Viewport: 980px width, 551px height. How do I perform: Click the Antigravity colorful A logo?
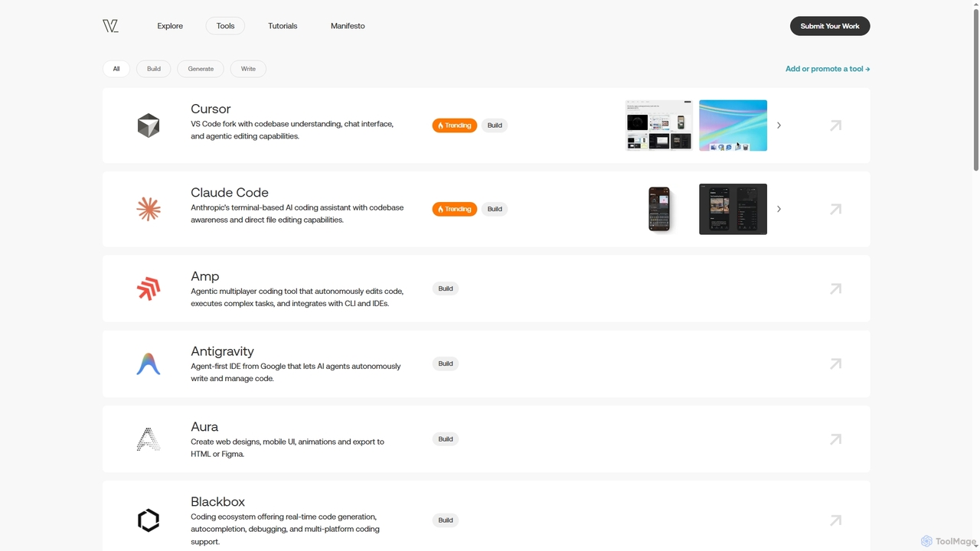point(149,364)
